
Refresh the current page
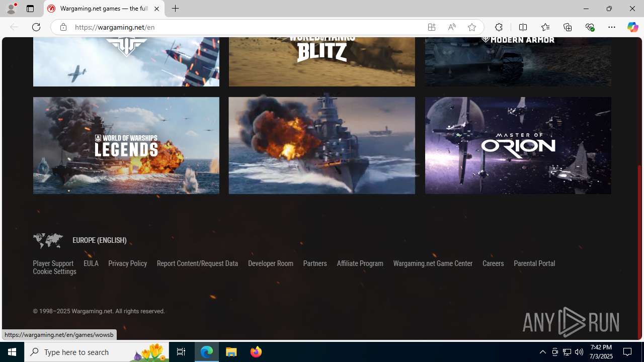(36, 27)
